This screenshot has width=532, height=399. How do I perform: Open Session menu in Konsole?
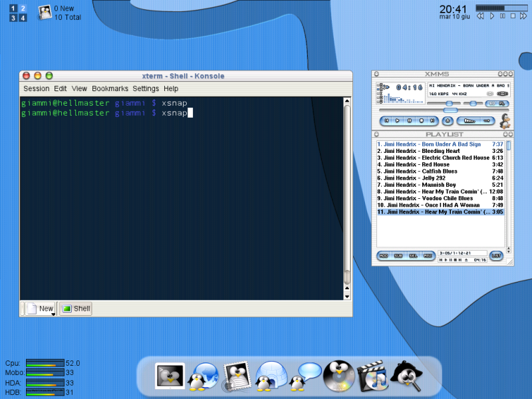(x=37, y=88)
